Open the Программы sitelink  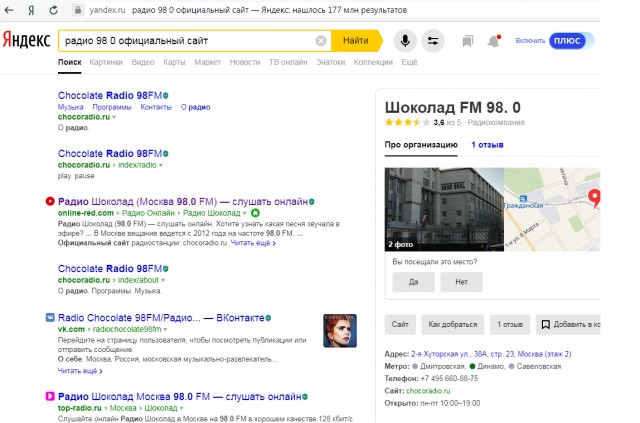112,107
